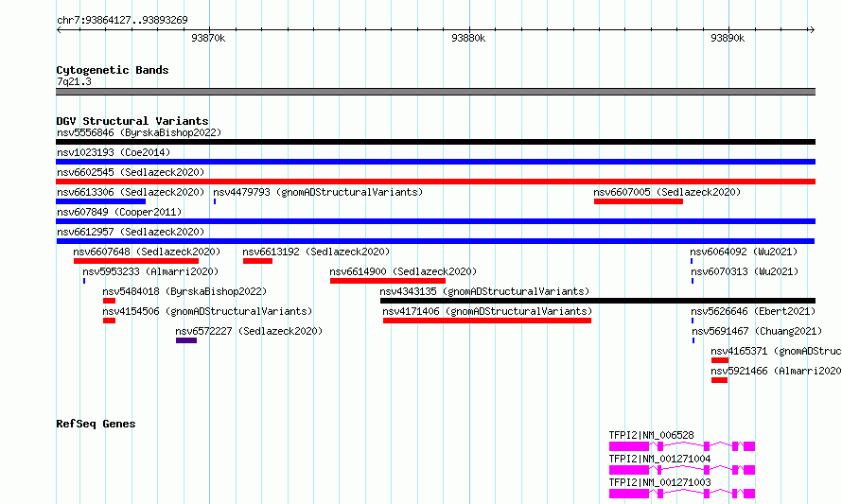The image size is (842, 504).
Task: Select the blue nsv6612957 variant bar
Action: coord(435,241)
